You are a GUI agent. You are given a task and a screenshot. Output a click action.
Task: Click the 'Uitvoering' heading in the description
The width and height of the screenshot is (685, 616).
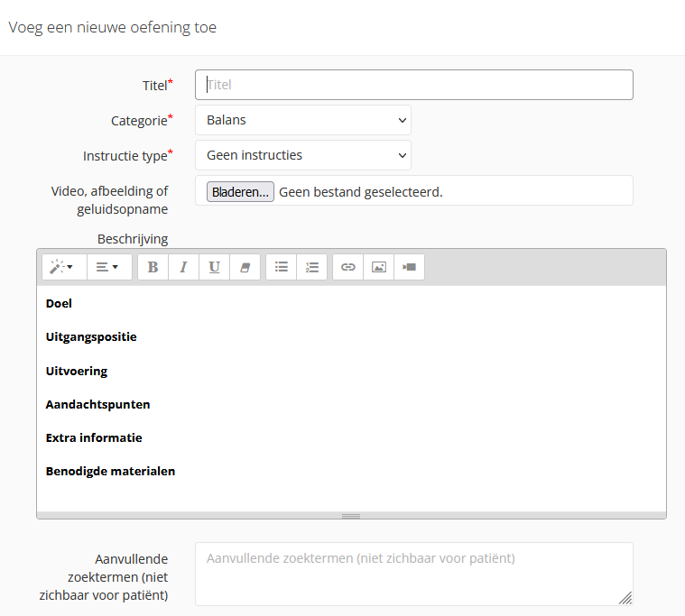pos(77,371)
